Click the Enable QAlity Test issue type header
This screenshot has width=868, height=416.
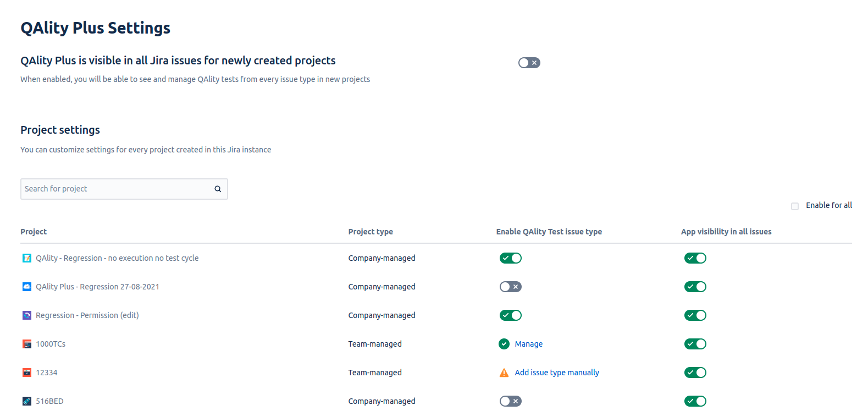(x=549, y=232)
